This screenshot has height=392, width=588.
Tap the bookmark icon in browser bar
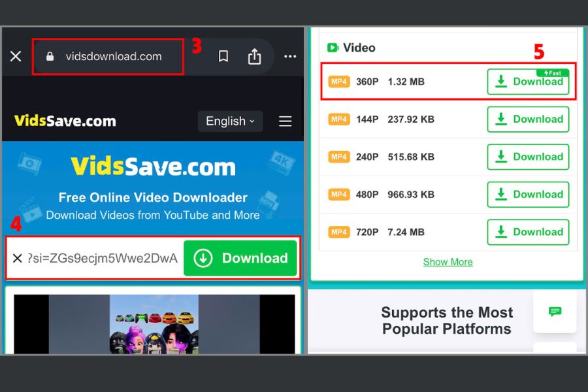point(223,56)
